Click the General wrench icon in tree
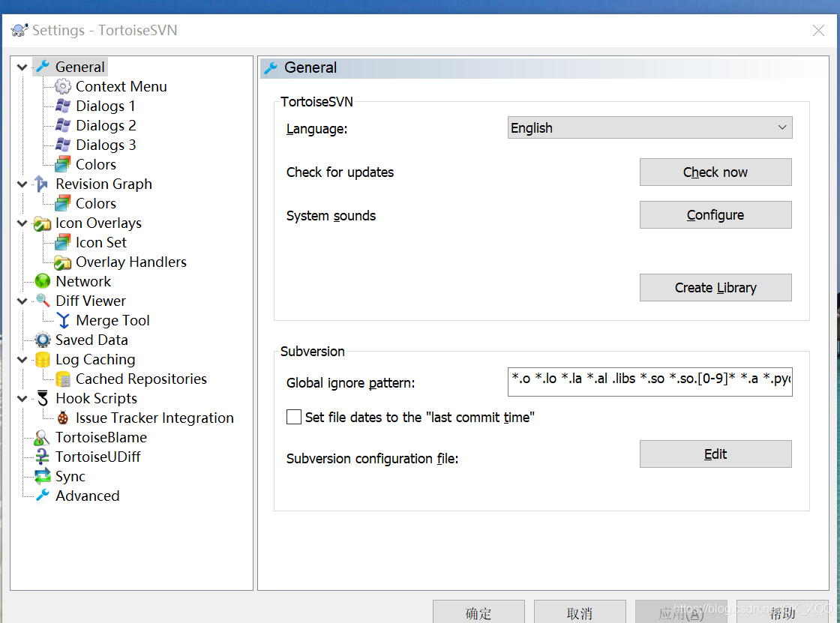 click(42, 67)
